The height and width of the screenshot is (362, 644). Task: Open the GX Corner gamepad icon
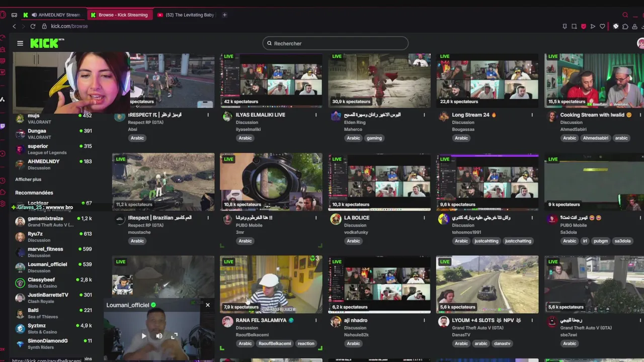(14, 15)
